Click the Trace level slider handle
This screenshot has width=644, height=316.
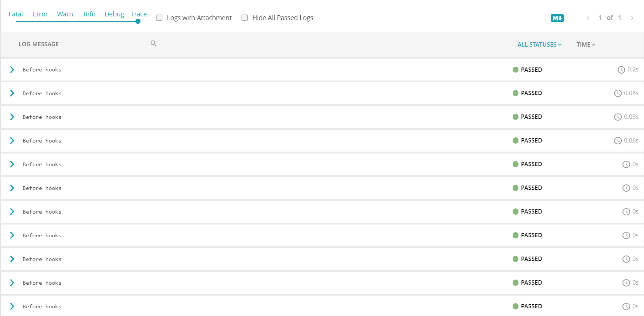pyautogui.click(x=138, y=22)
